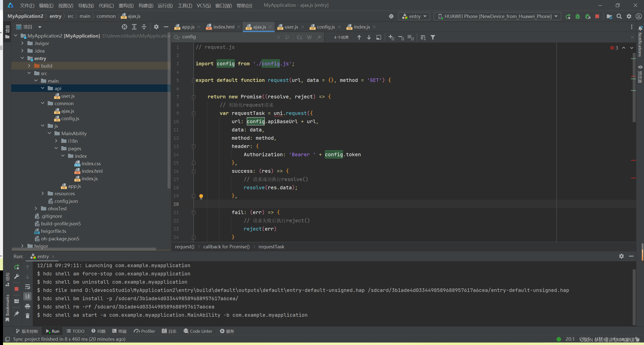Toggle scroll-to-end icon in Run panel

point(28,296)
